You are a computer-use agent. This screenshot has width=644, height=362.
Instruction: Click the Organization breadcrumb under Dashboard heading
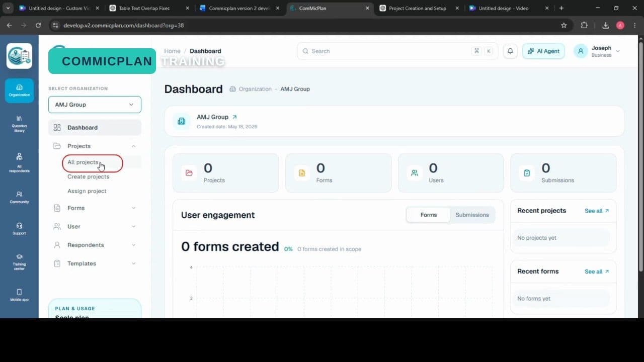[x=255, y=89]
